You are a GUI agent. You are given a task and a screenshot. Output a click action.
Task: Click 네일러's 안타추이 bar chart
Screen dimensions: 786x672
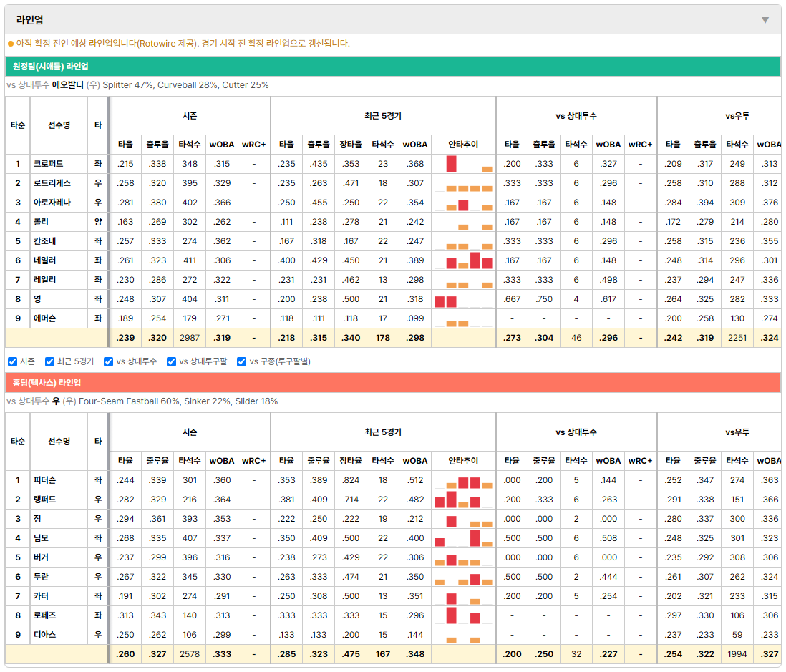(463, 260)
